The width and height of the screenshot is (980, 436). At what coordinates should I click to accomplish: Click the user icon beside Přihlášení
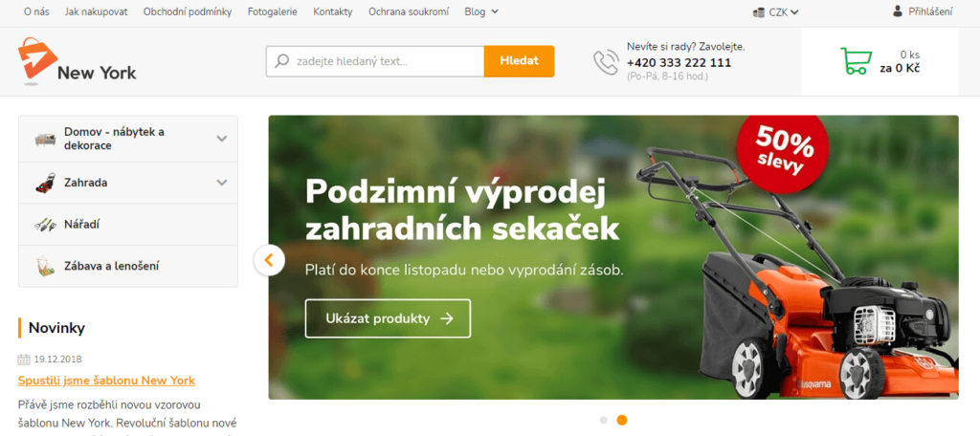pyautogui.click(x=898, y=11)
